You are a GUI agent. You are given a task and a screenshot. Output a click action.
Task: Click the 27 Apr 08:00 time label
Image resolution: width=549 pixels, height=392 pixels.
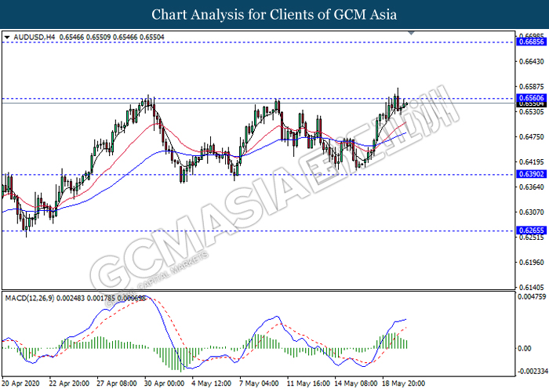click(117, 383)
